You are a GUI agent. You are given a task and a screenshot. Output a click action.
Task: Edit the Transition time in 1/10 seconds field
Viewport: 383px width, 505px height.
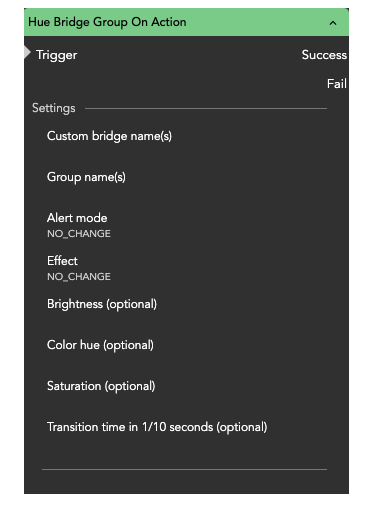point(187,433)
